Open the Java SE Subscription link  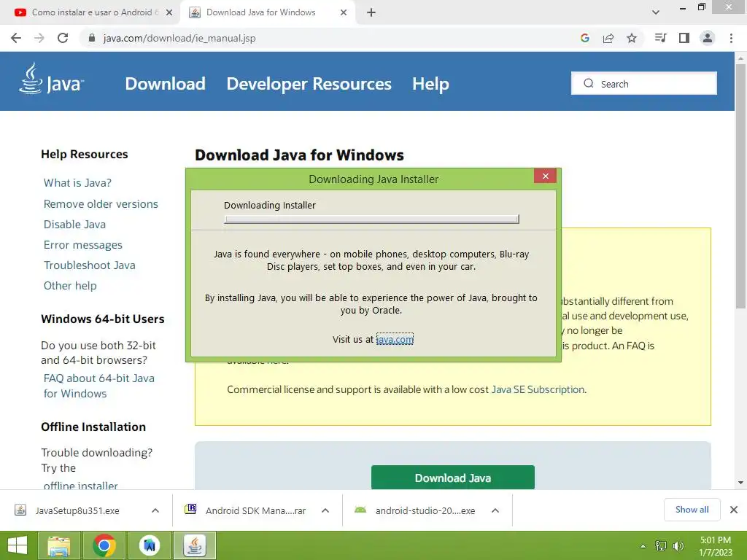[x=538, y=389]
